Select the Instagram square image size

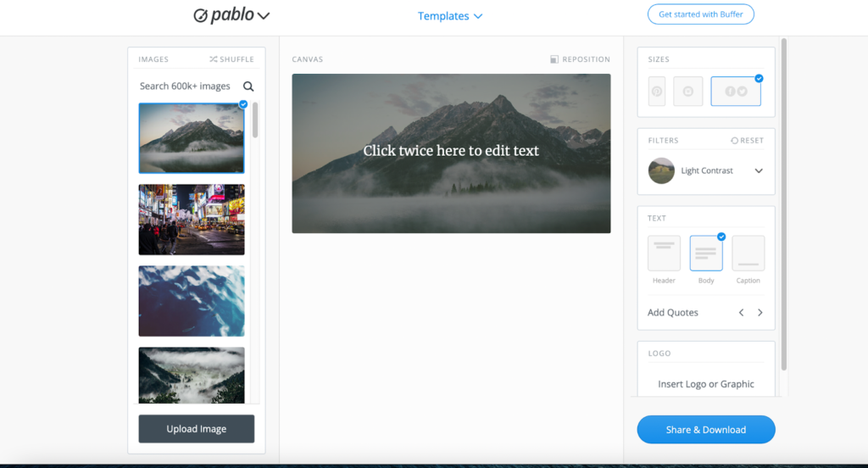click(687, 92)
